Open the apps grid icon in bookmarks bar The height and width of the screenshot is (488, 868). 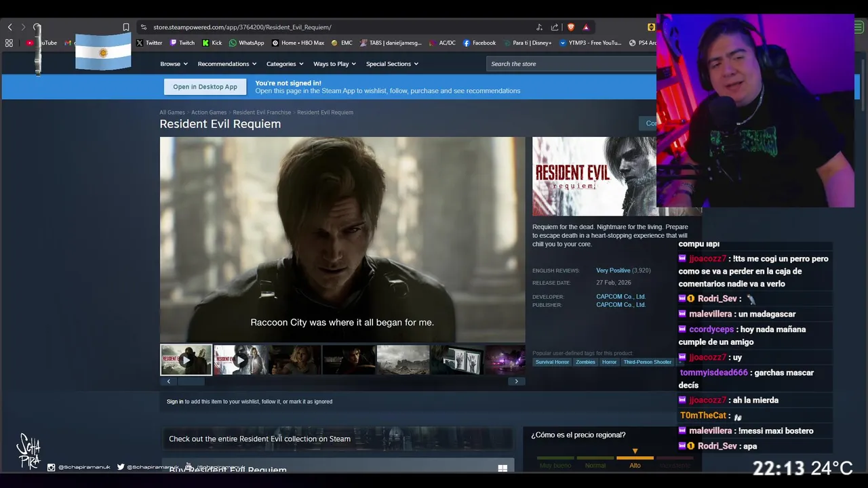[x=9, y=43]
